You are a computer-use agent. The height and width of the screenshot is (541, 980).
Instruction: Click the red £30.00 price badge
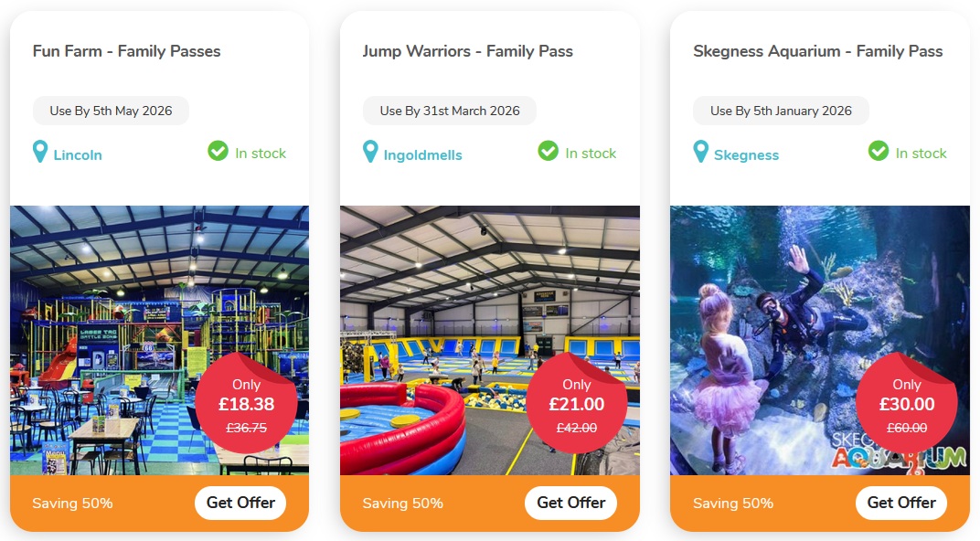(x=907, y=404)
